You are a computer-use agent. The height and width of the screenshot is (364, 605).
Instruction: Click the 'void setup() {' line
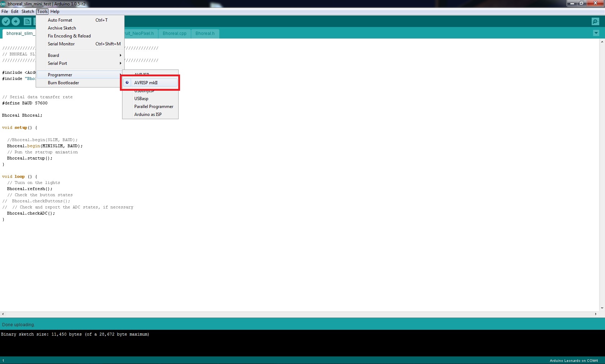pyautogui.click(x=19, y=127)
